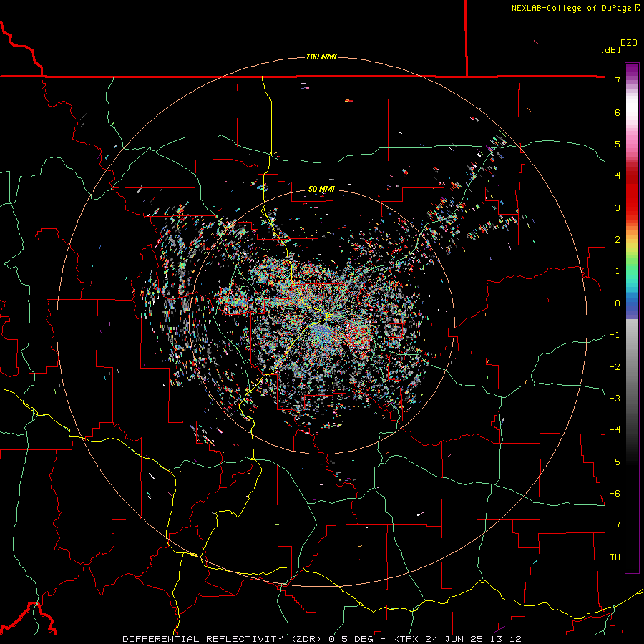Click the 3 value on the legend
Screen dimensions: 644x644
618,208
